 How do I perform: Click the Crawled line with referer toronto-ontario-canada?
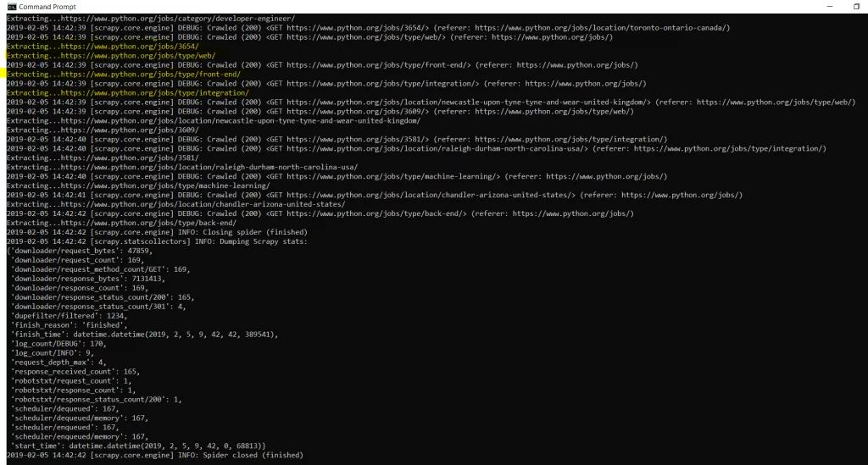point(368,28)
